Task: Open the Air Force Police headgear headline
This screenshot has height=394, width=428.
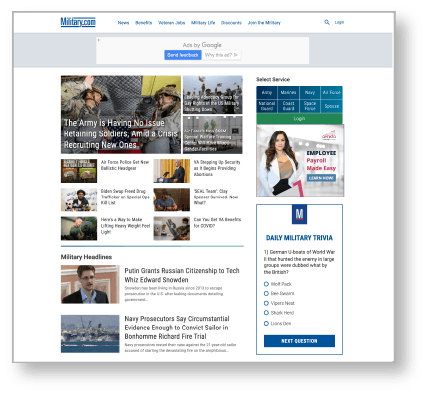Action: click(125, 165)
